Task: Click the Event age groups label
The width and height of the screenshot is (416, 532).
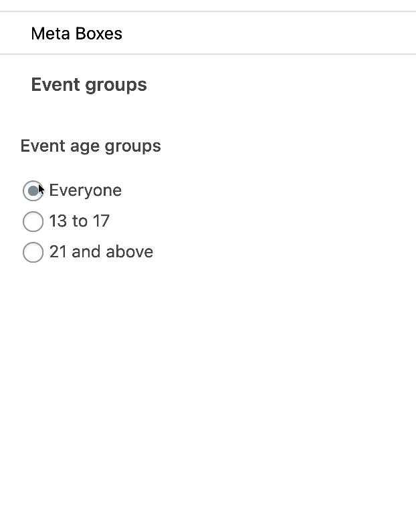Action: pyautogui.click(x=90, y=146)
